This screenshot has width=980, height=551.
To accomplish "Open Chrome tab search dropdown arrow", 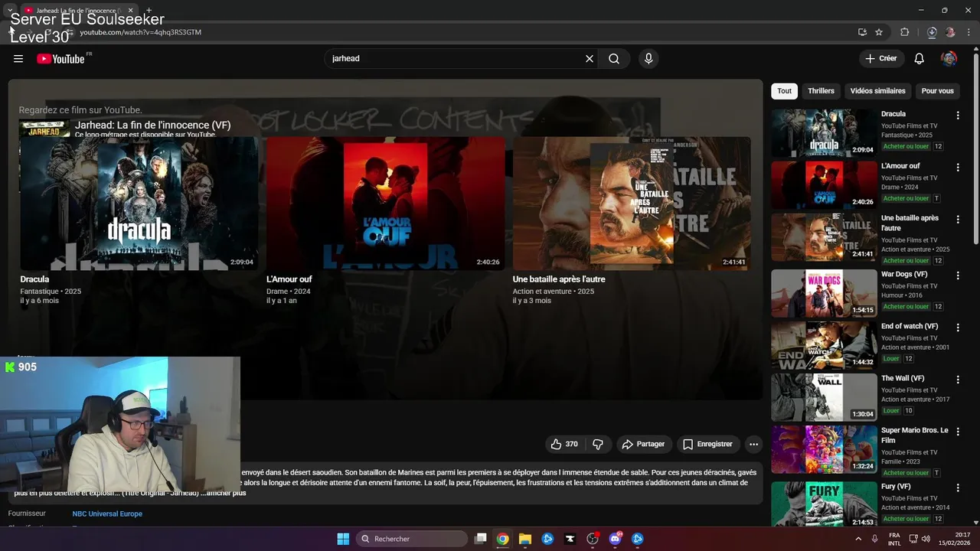I will click(9, 10).
